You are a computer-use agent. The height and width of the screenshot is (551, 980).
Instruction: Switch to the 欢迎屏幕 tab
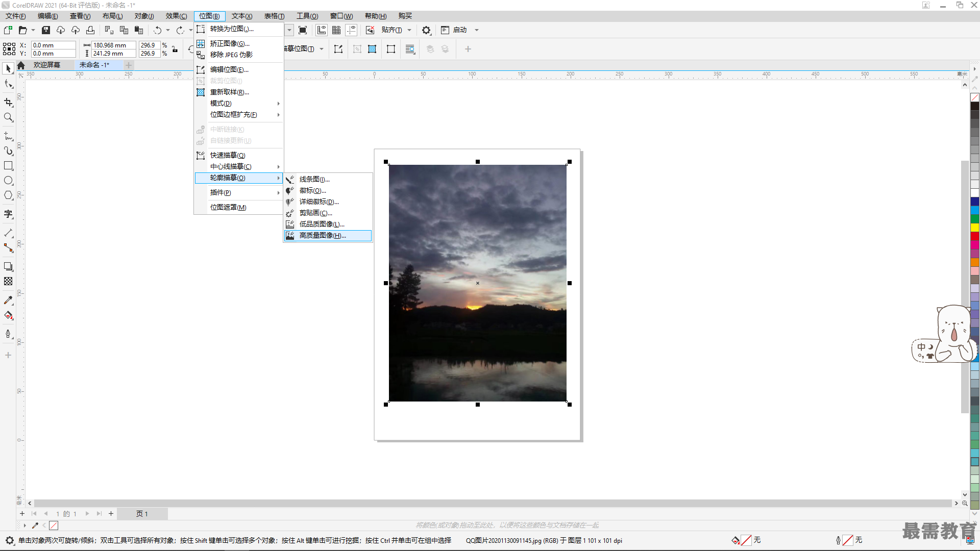[x=46, y=65]
